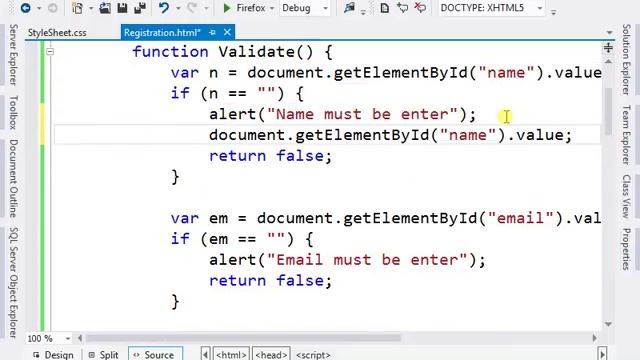The height and width of the screenshot is (360, 640).
Task: Select the <html> tag navigator button
Action: [231, 355]
